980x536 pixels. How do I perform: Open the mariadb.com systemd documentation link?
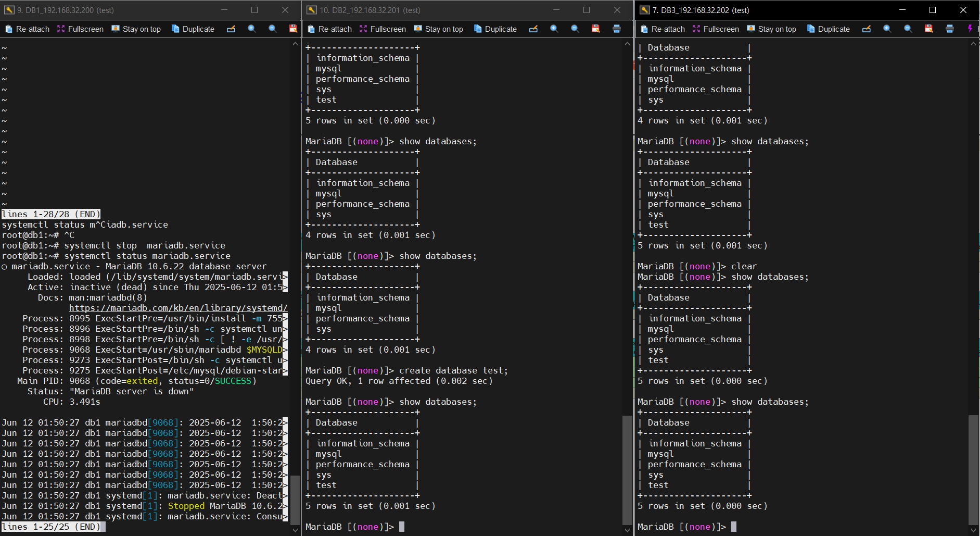178,308
